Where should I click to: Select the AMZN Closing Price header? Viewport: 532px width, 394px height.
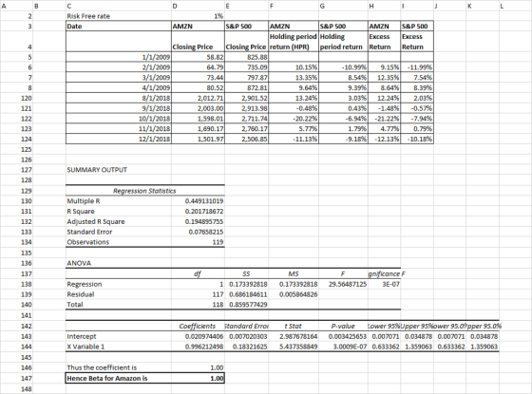[198, 42]
